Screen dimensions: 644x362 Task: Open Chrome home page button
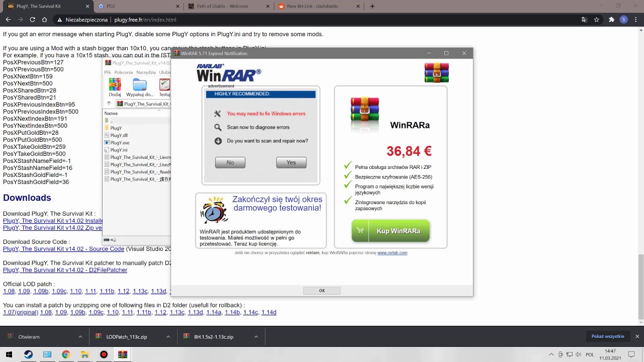(44, 20)
